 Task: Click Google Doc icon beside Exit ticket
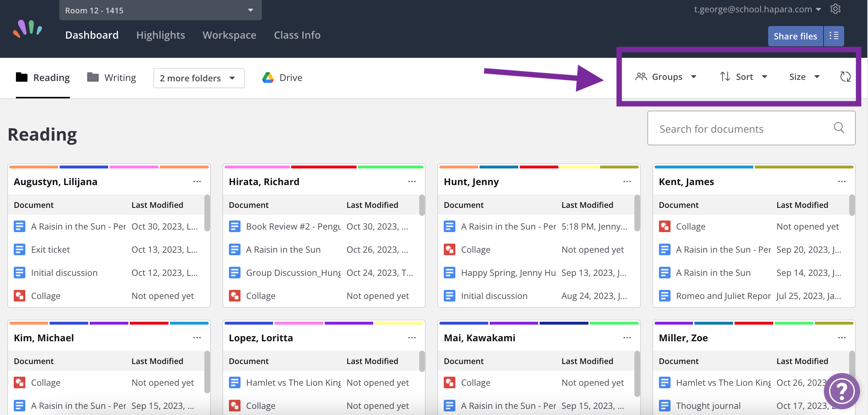pyautogui.click(x=20, y=249)
